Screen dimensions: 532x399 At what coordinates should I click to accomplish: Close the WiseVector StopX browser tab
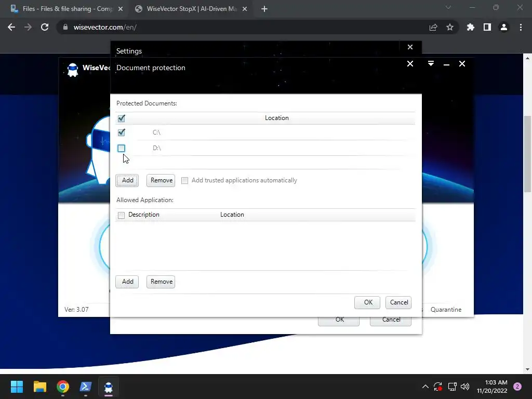pos(245,9)
